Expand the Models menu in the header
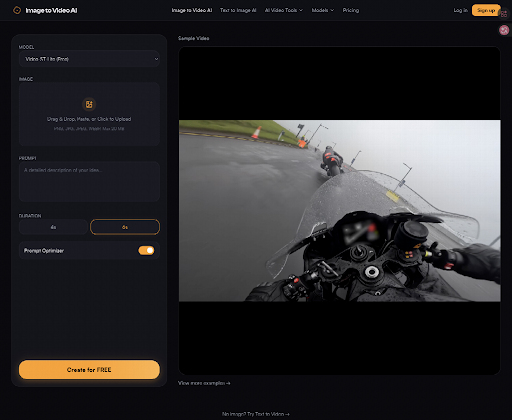The image size is (512, 420). click(323, 10)
